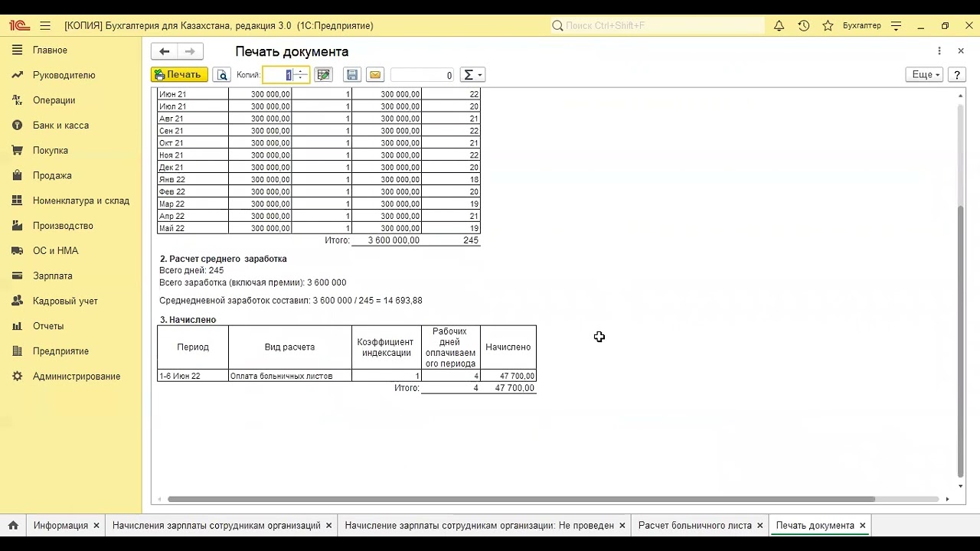Open Номенклатура и склад section

[80, 201]
